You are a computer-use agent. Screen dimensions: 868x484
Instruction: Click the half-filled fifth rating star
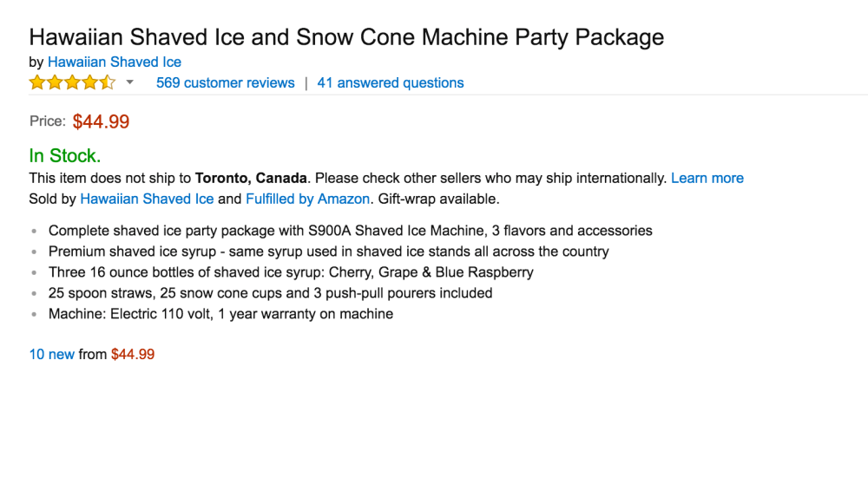(x=108, y=83)
